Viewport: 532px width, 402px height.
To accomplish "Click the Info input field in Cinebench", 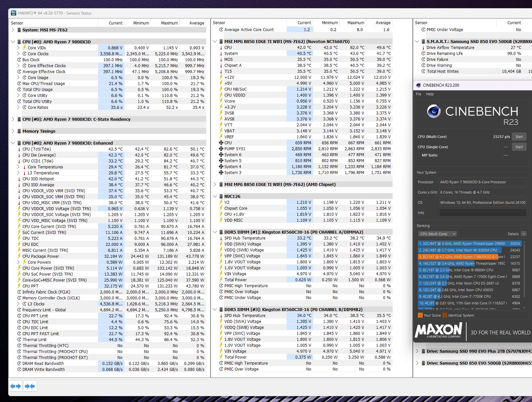I will [x=483, y=213].
